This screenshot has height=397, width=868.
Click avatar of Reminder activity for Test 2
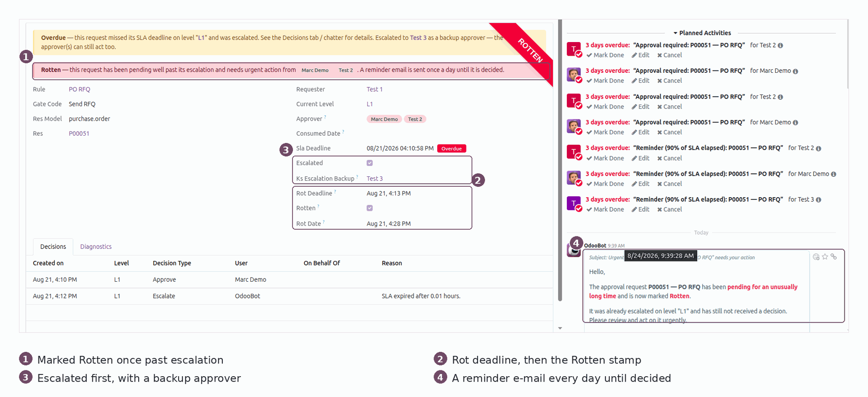pyautogui.click(x=574, y=152)
